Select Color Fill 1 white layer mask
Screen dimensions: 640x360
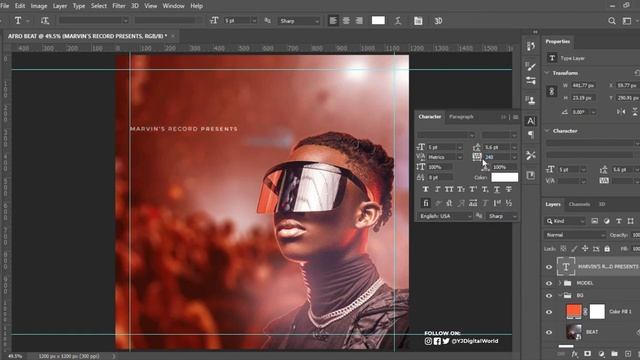(597, 311)
